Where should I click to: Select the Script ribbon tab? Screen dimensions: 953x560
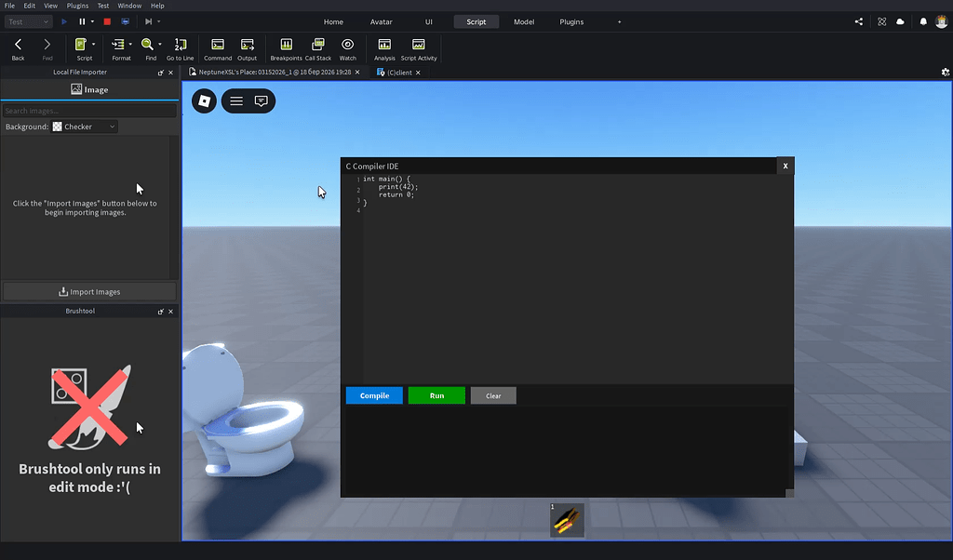pyautogui.click(x=476, y=22)
